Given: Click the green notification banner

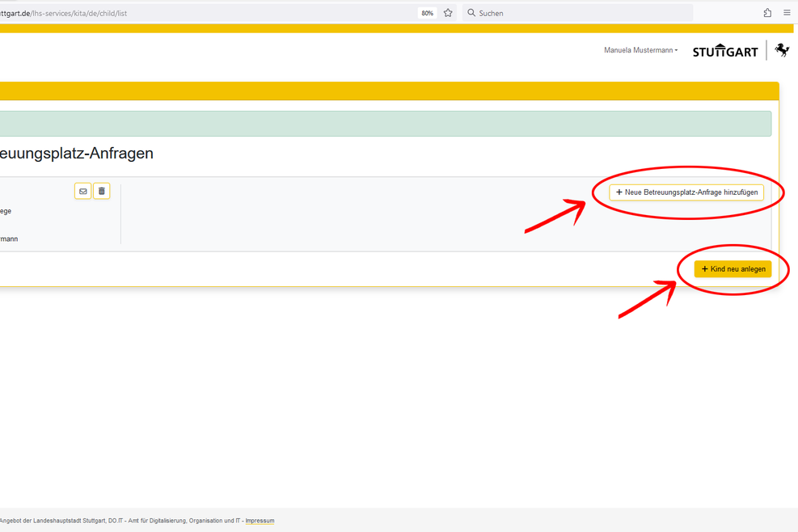Looking at the screenshot, I should click(x=384, y=124).
